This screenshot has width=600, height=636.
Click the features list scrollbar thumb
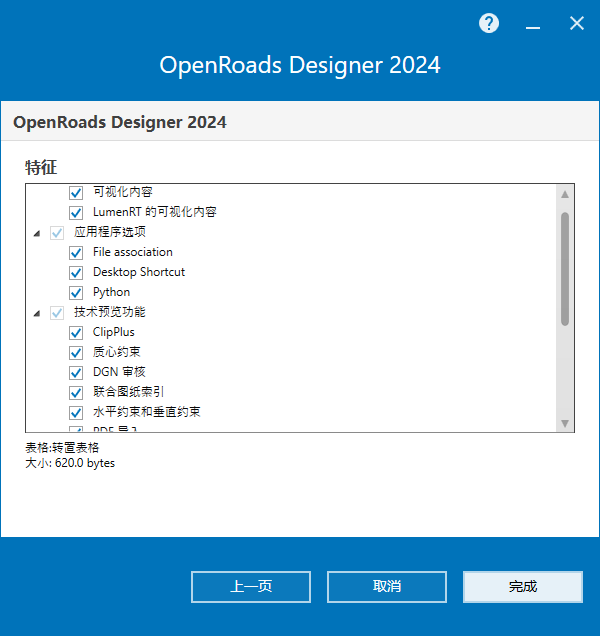[x=565, y=269]
